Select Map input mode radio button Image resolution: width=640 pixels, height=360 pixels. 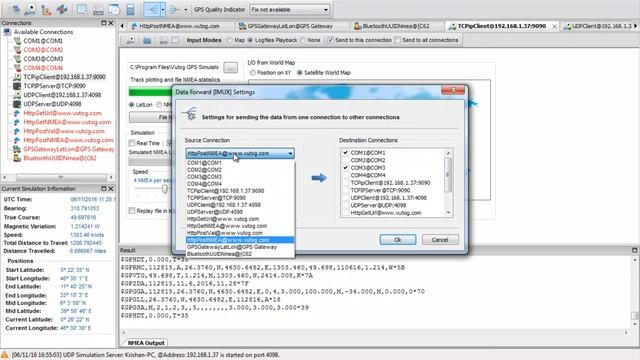point(230,40)
